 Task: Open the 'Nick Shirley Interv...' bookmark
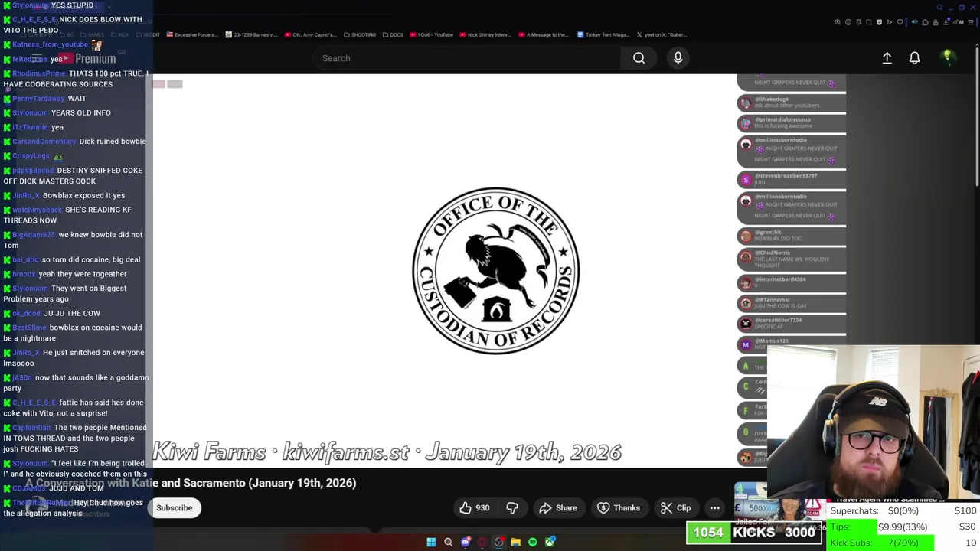[x=485, y=34]
